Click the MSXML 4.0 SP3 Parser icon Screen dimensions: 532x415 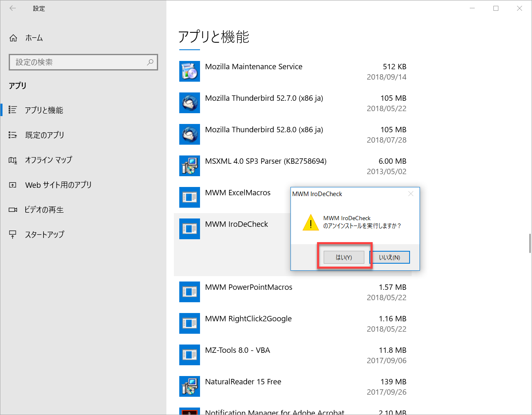click(x=190, y=166)
